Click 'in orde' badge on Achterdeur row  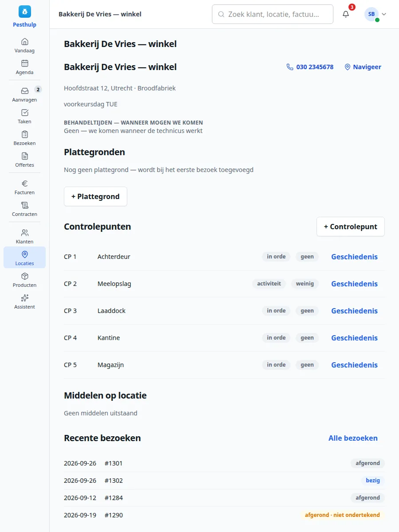(x=276, y=257)
